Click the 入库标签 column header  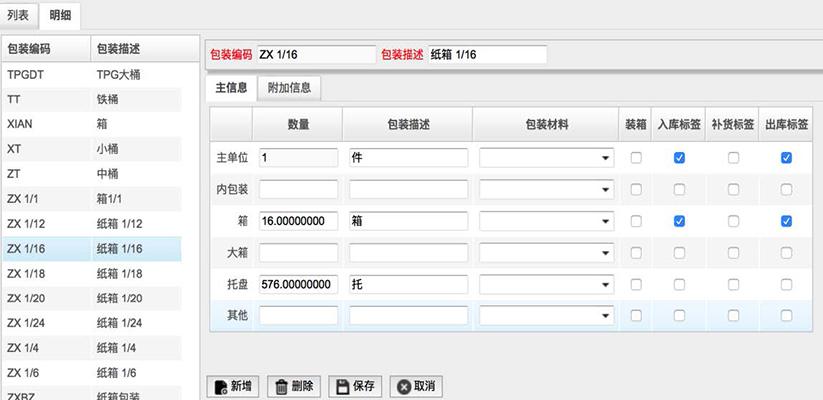tap(679, 124)
